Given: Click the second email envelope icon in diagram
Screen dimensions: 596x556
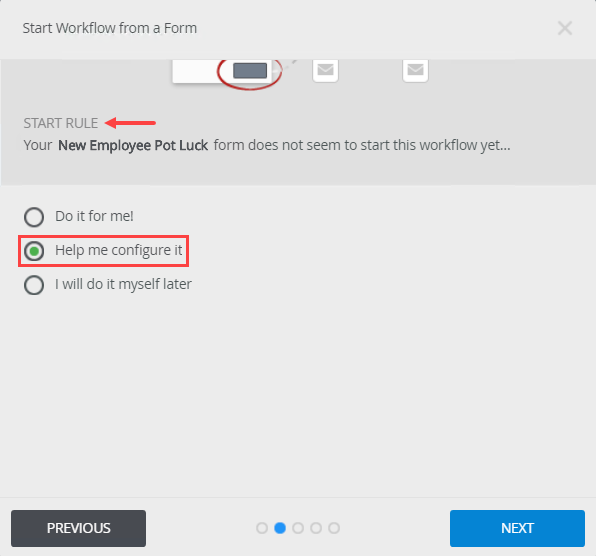Looking at the screenshot, I should click(x=415, y=70).
